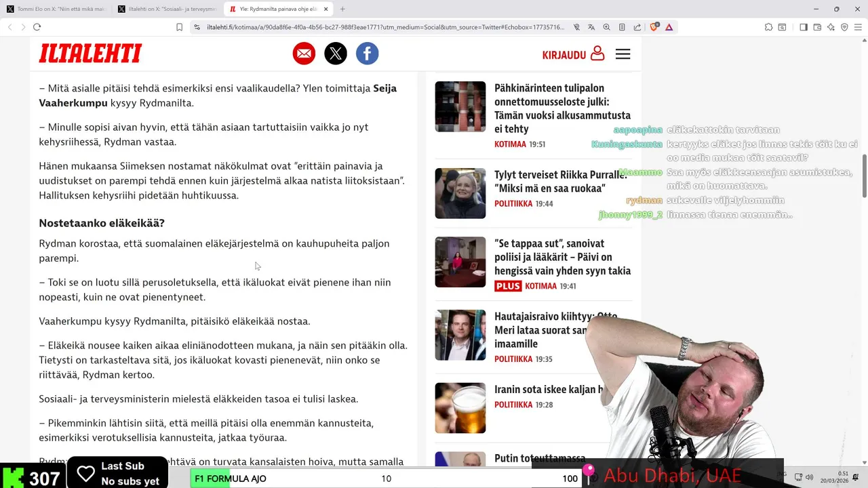The image size is (868, 488).
Task: Click the "Se tappaa sut" article thumbnail
Action: 460,262
